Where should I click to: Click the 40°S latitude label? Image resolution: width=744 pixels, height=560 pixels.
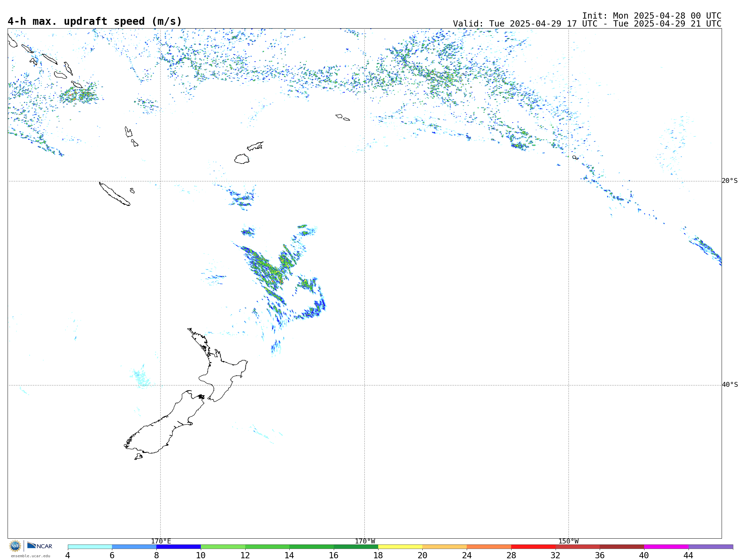pos(730,385)
